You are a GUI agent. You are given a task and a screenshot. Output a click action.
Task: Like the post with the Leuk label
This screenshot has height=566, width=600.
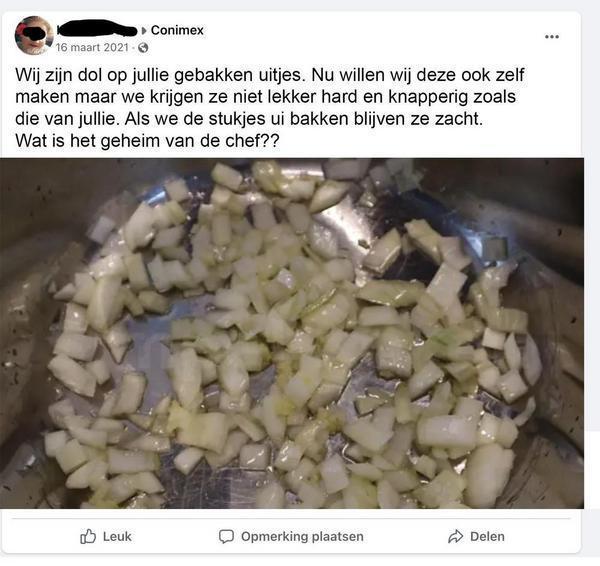pyautogui.click(x=117, y=536)
